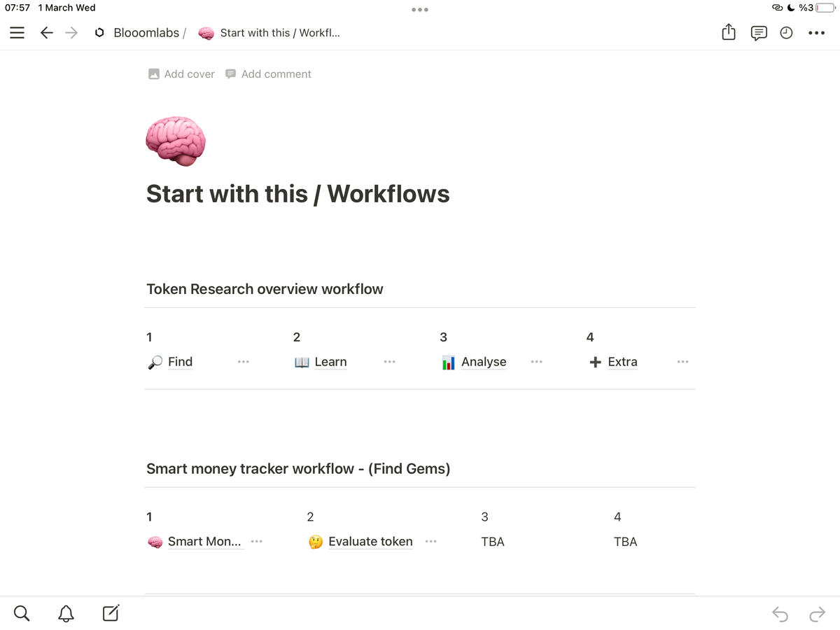The height and width of the screenshot is (630, 840).
Task: Create a new page with compose icon
Action: (111, 614)
